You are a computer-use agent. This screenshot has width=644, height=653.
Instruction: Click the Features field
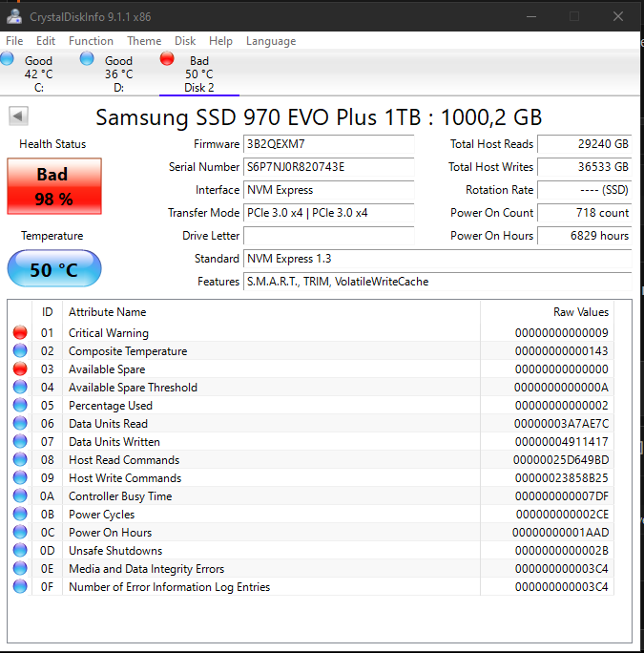pos(438,282)
